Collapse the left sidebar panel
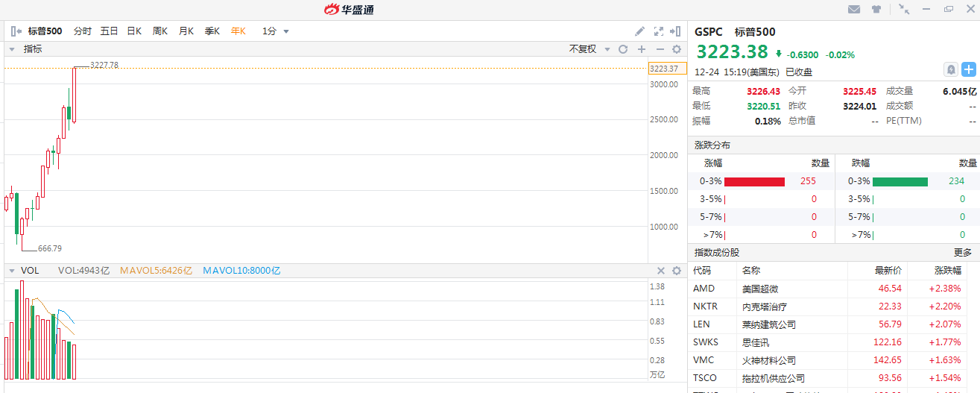The image size is (980, 393). 16,31
